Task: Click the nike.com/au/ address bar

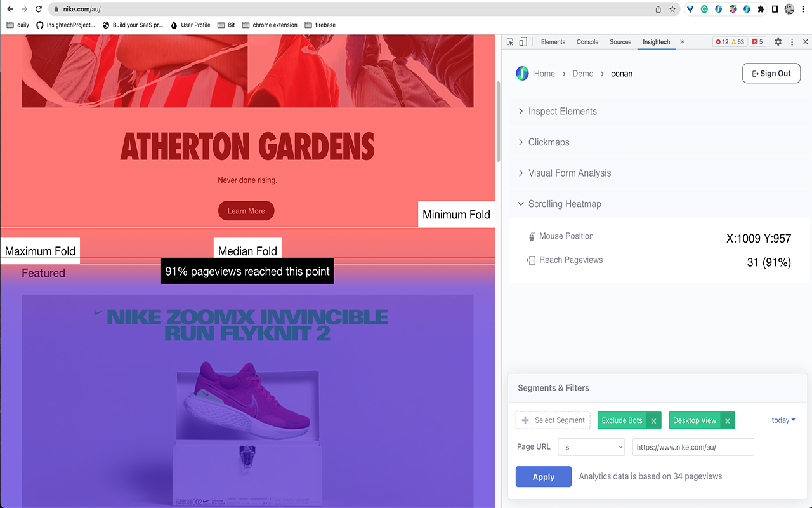Action: [x=355, y=10]
